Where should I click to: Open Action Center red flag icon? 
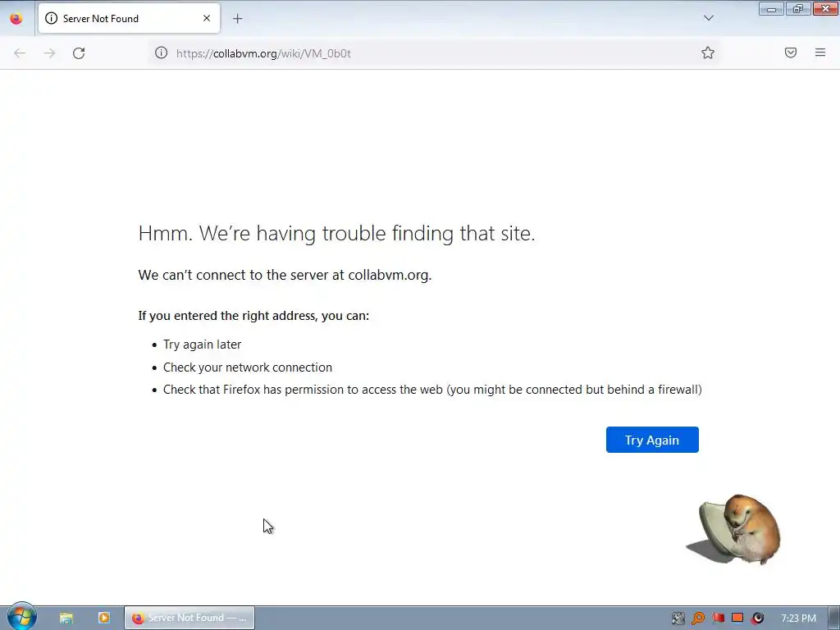pyautogui.click(x=718, y=619)
